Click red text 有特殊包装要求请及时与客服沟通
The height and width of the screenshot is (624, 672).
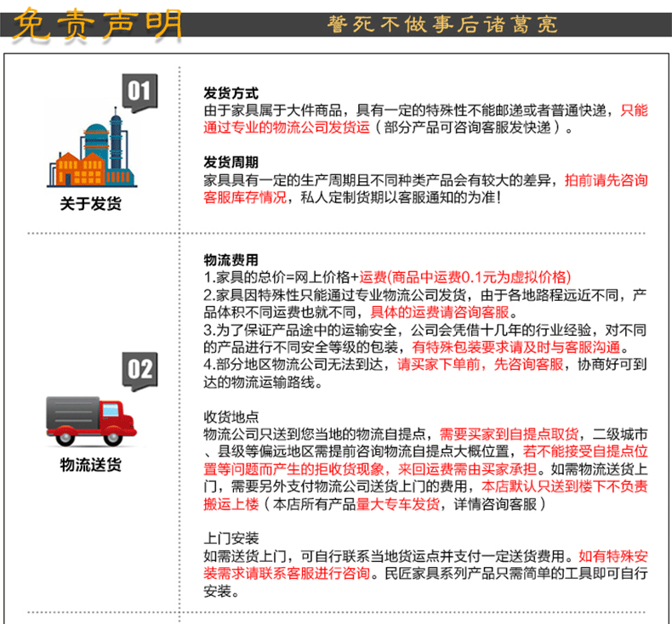click(x=516, y=347)
